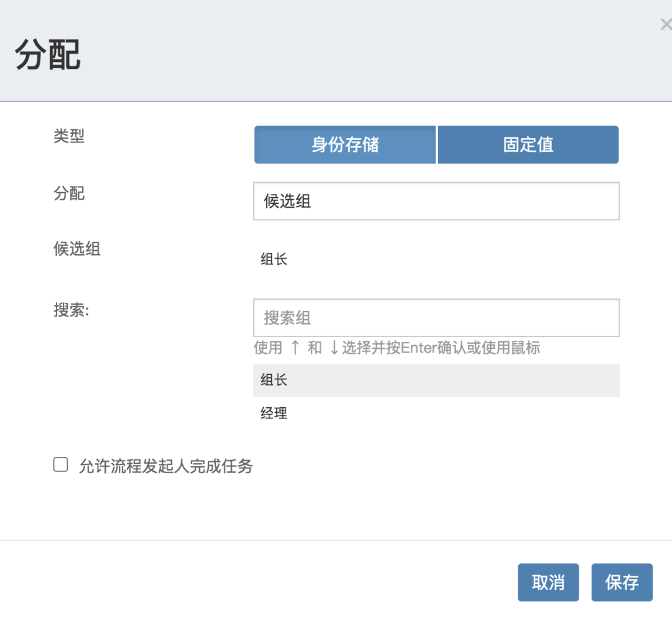Viewport: 672px width, 623px height.
Task: Focus the 搜索组 search input field
Action: pyautogui.click(x=436, y=318)
